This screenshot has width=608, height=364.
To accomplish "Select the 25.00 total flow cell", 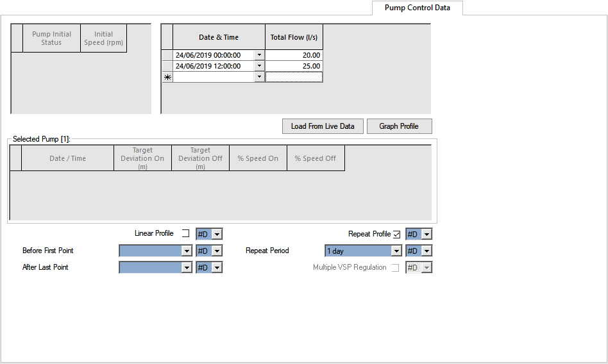I will (x=294, y=66).
